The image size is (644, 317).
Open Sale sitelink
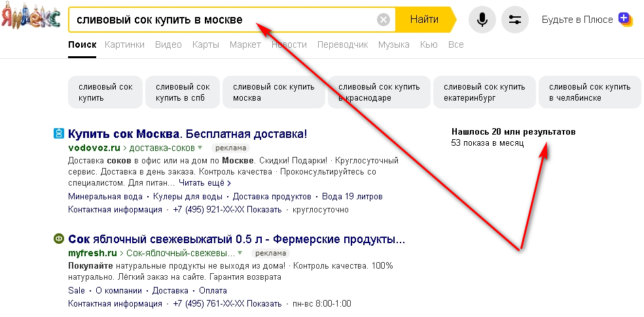point(77,291)
